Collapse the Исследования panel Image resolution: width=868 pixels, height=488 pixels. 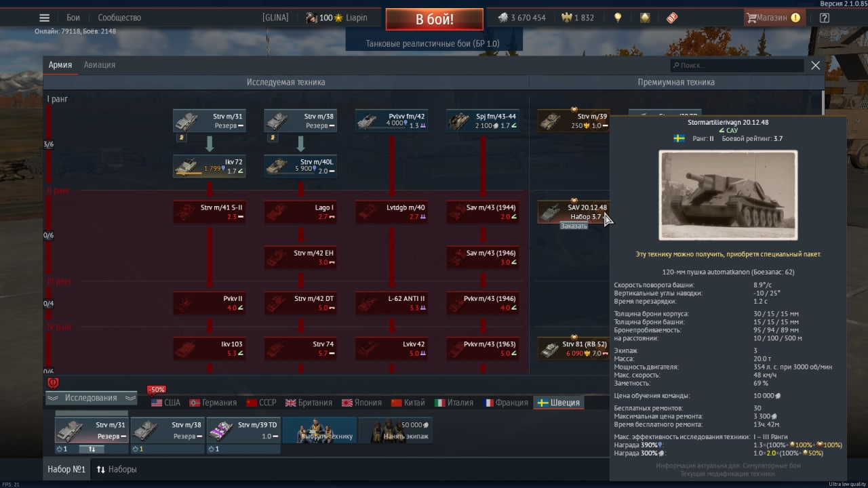tap(91, 398)
